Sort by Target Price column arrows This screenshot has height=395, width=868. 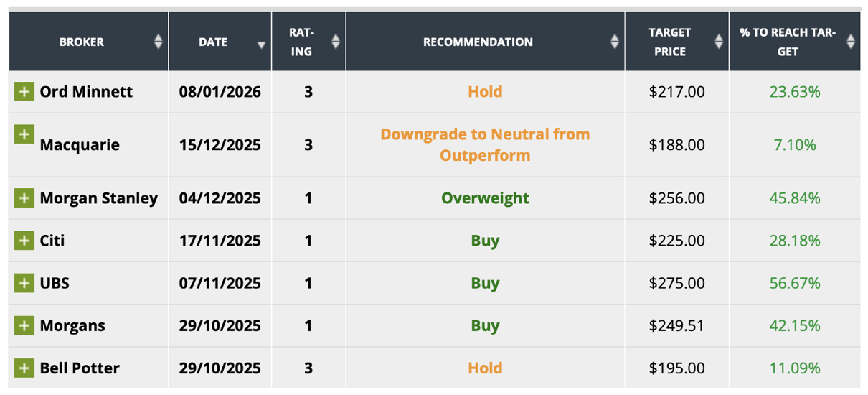click(718, 42)
